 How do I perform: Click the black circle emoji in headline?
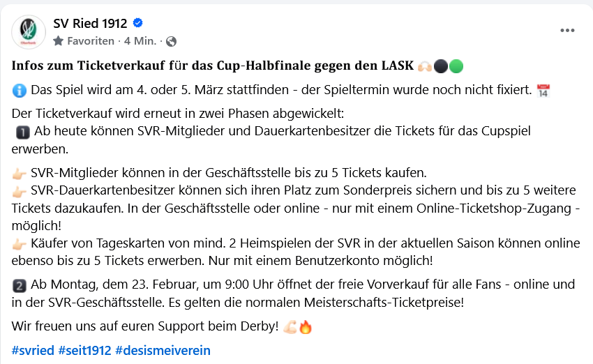click(x=440, y=67)
